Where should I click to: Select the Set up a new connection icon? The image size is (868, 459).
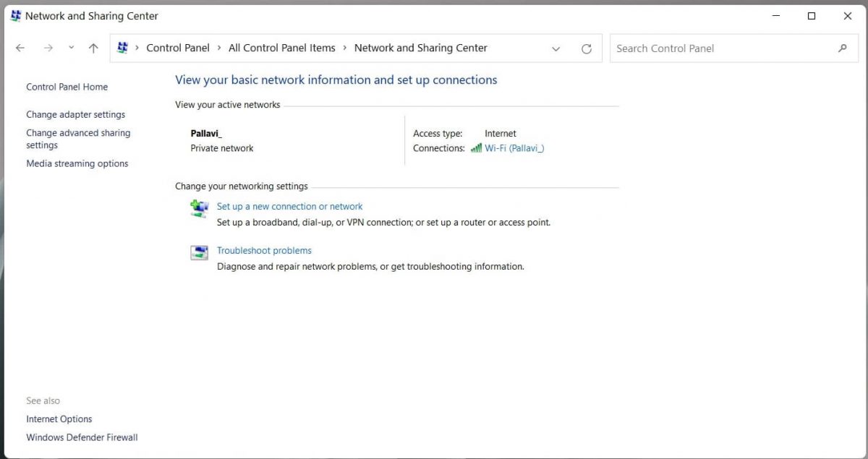(199, 208)
